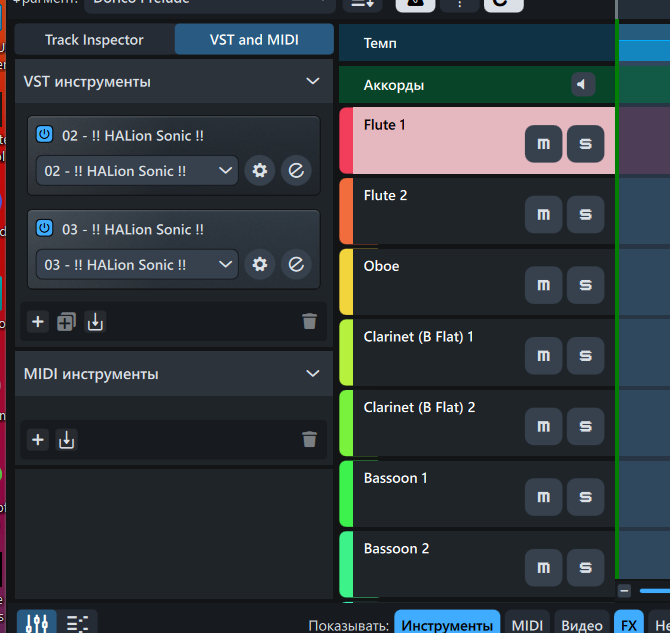Screen dimensions: 670x633
Task: Collapse the MIDI инструменты section
Action: [x=313, y=374]
